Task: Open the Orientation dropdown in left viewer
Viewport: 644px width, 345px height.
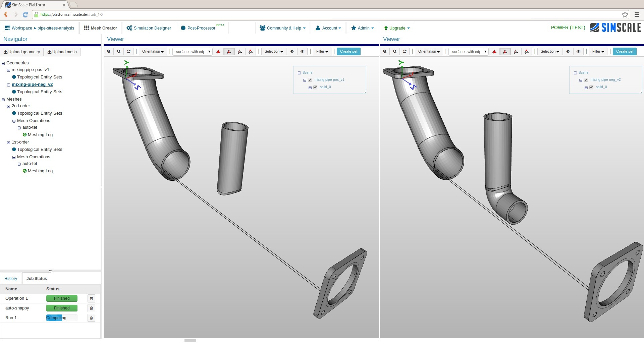Action: click(x=153, y=51)
